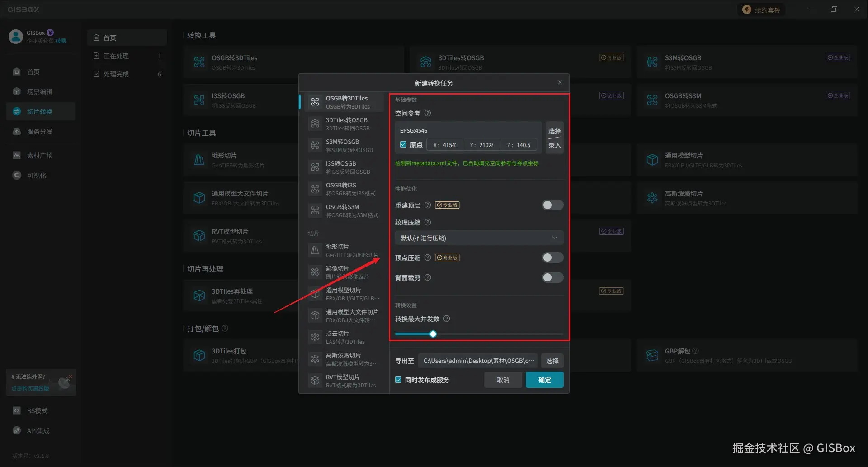Click the 录入 spatial reference button
This screenshot has height=467, width=868.
554,145
